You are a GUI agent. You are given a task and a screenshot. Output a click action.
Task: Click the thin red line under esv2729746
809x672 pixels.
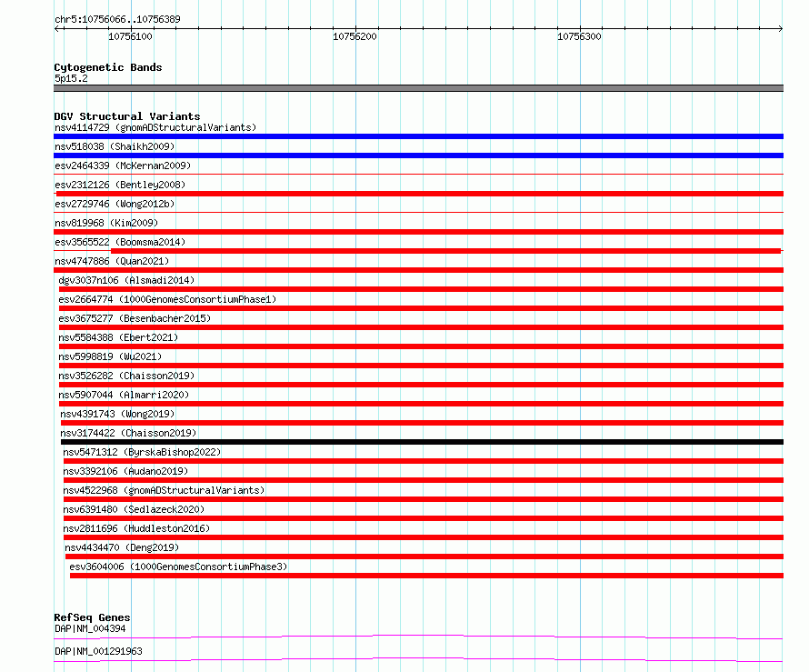pyautogui.click(x=418, y=213)
